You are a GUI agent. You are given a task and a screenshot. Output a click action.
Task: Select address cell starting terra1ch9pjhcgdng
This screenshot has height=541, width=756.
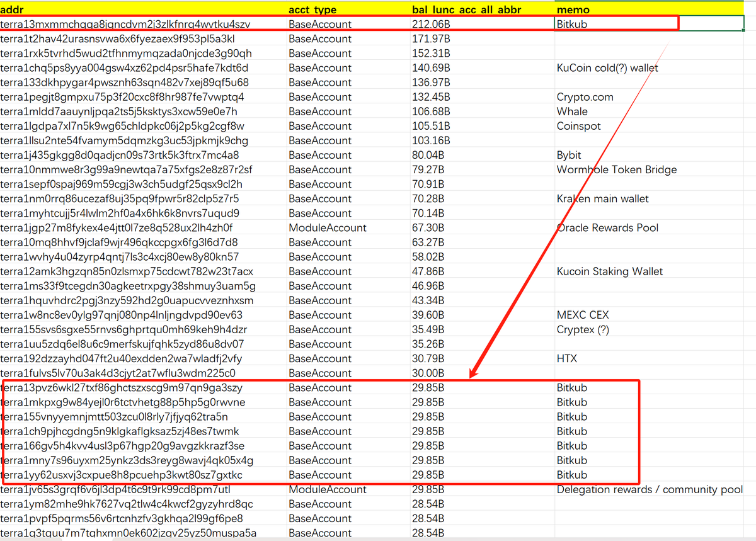click(143, 431)
